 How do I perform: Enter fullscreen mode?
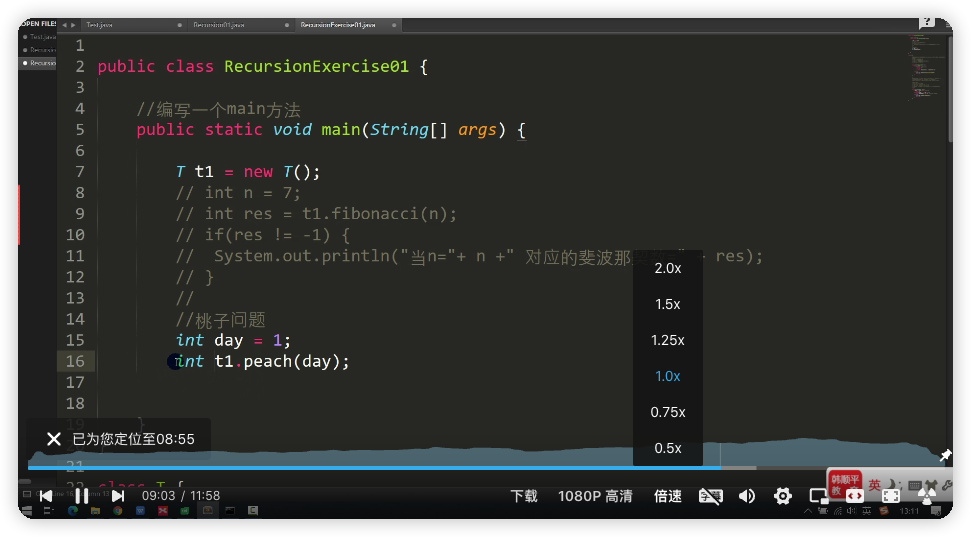(891, 496)
